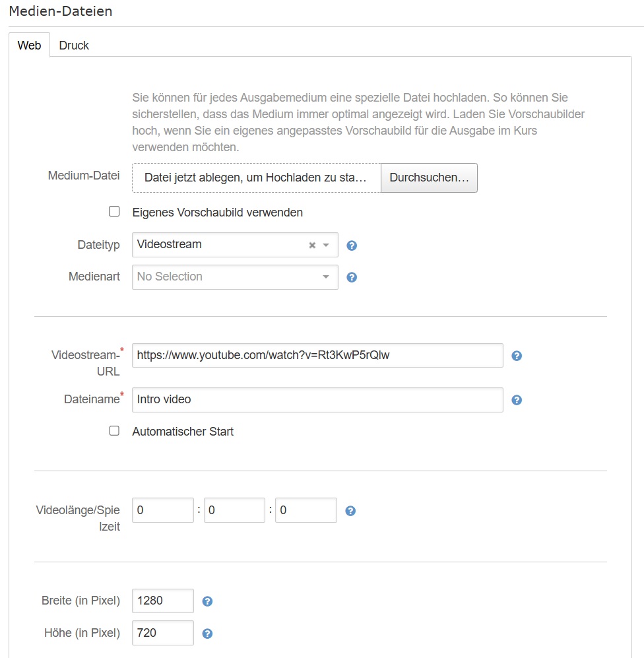Click the Breite field showing 1280

pyautogui.click(x=163, y=601)
